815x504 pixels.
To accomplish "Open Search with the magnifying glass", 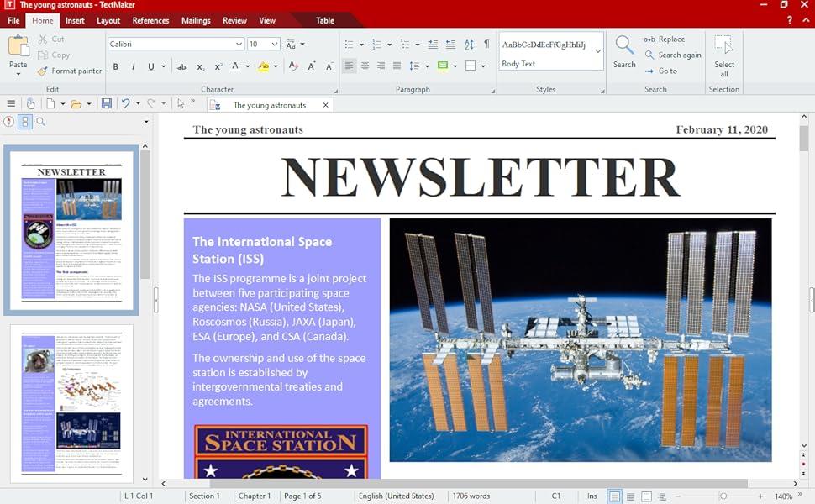I will point(624,50).
